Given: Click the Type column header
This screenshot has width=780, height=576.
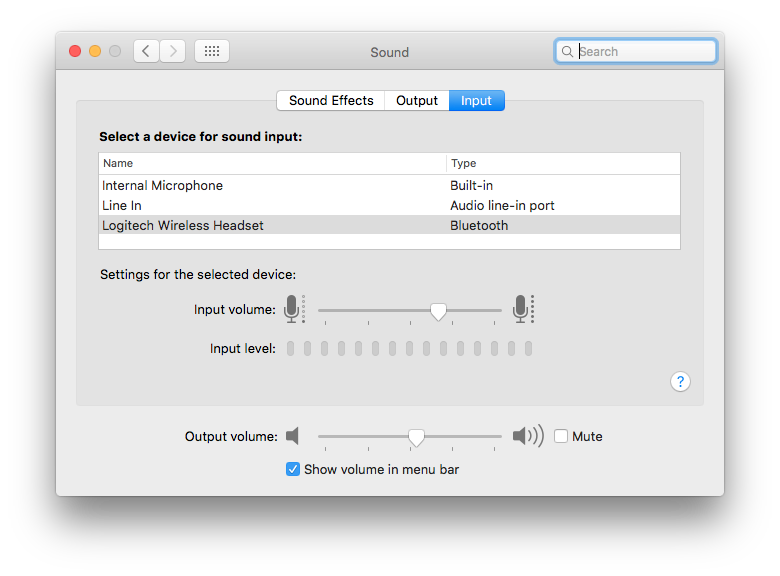Looking at the screenshot, I should (x=463, y=163).
